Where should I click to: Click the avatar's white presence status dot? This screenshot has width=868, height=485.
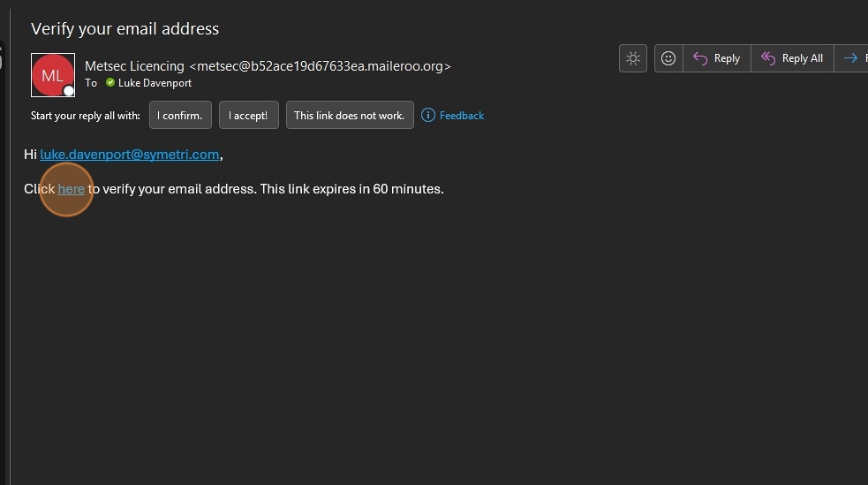click(69, 91)
